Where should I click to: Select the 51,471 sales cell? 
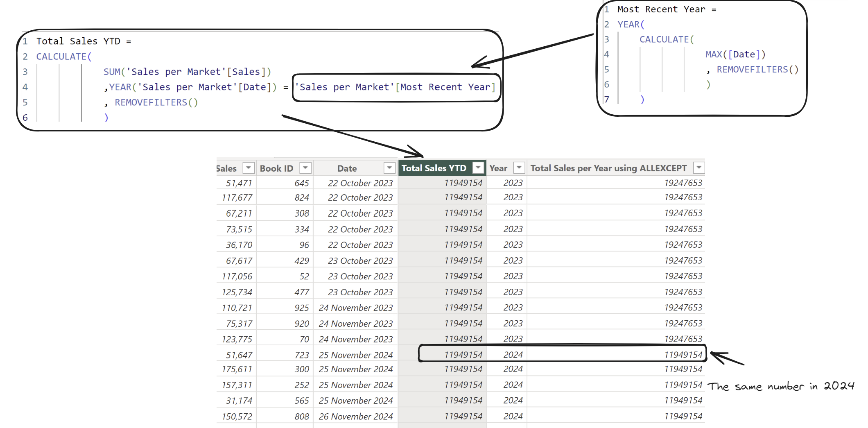tap(239, 183)
